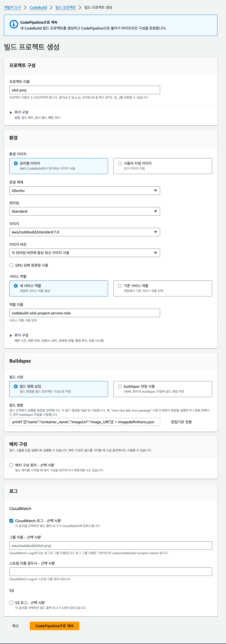The width and height of the screenshot is (226, 644).
Task: Go to CodeBuild breadcrumb link
Action: click(38, 7)
